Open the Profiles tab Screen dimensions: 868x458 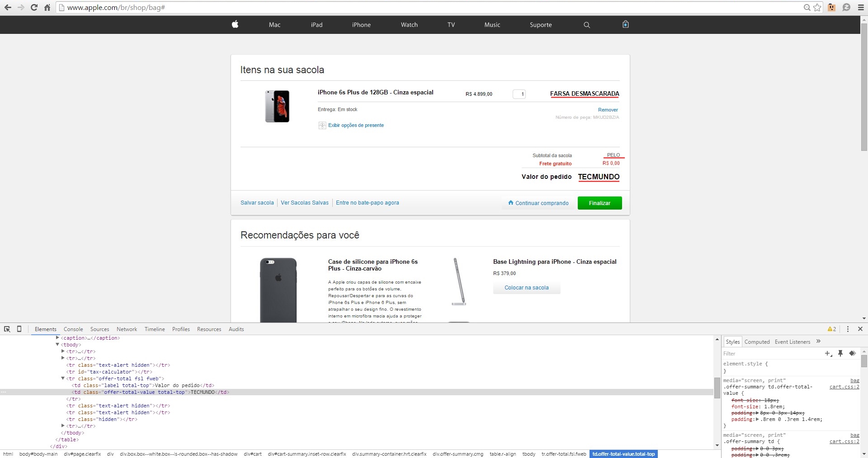point(181,329)
